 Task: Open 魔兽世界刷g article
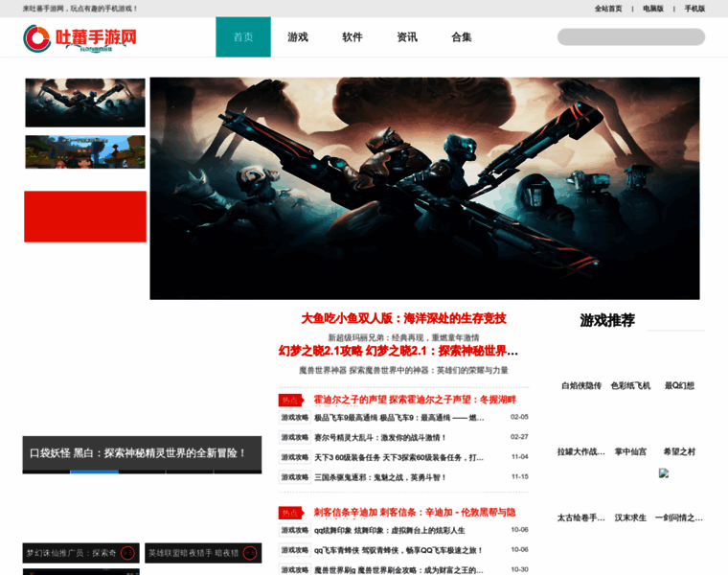(398, 570)
